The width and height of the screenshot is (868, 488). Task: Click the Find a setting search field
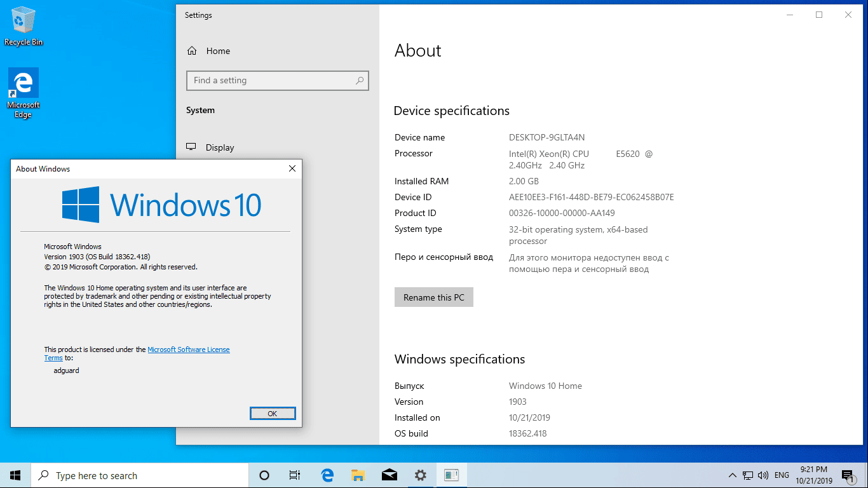(x=278, y=81)
